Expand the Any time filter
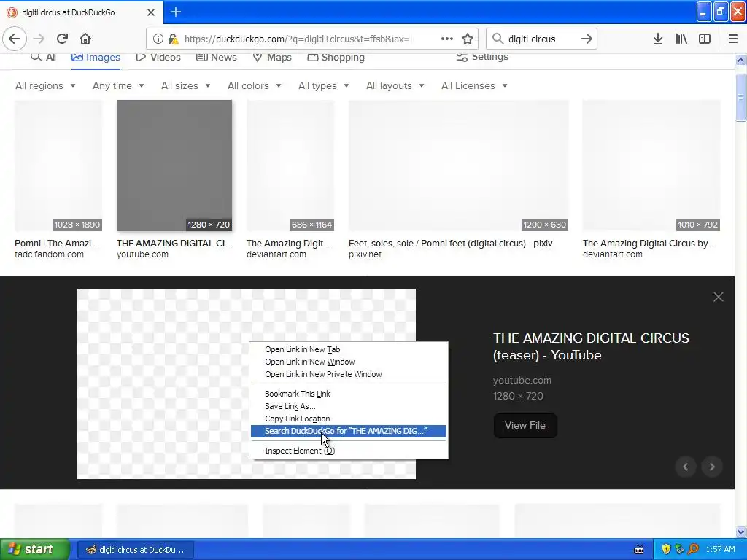This screenshot has height=560, width=747. [118, 86]
